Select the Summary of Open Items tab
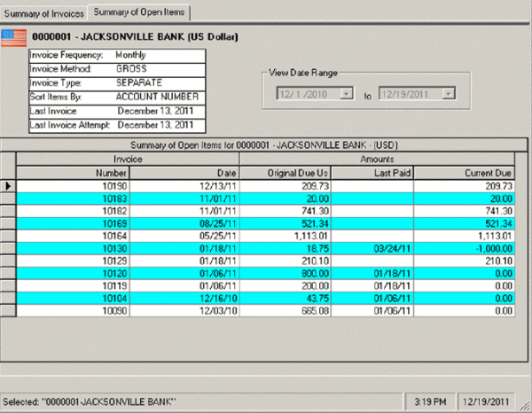The width and height of the screenshot is (532, 413). (x=139, y=12)
